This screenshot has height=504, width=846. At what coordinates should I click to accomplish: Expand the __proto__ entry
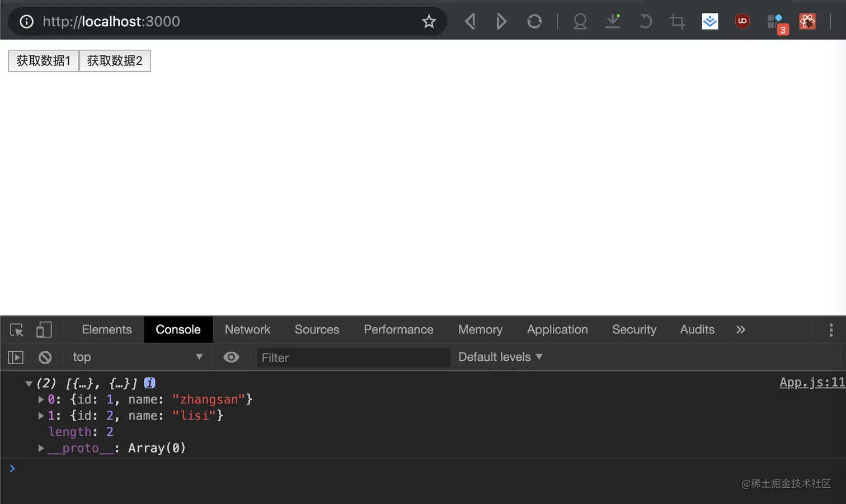coord(41,449)
